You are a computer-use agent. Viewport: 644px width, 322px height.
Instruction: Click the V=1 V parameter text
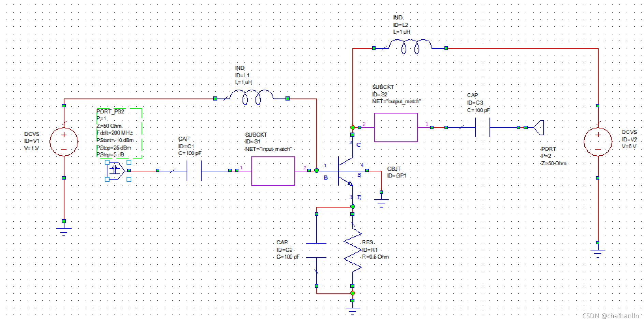[31, 149]
